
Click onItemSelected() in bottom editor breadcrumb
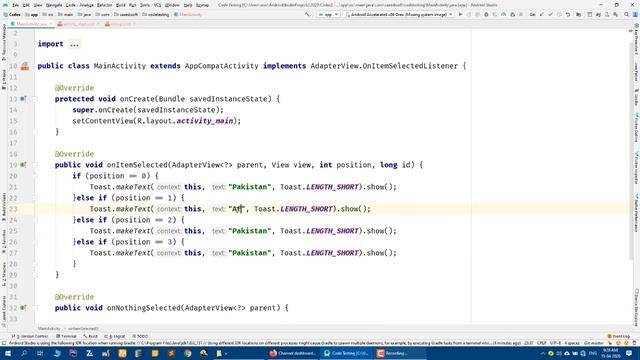83,328
